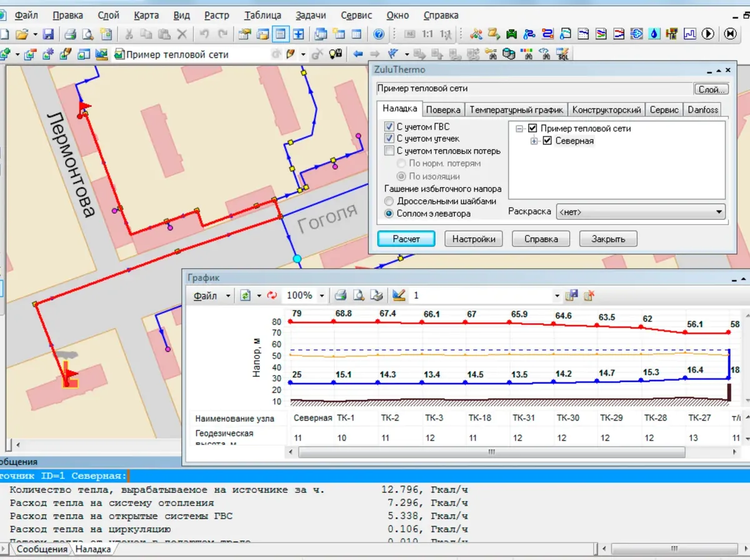Screen dimensions: 750x560
Task: Click the Undo arrow icon
Action: tap(204, 34)
